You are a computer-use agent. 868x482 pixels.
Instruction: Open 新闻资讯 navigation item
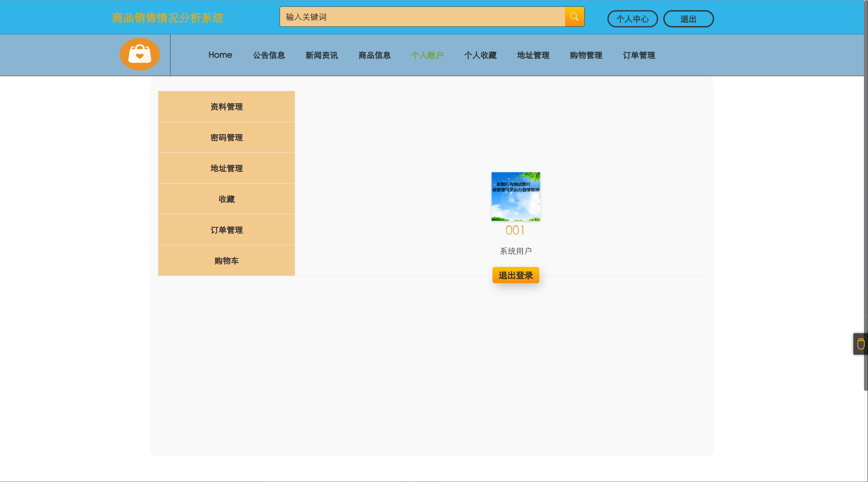click(x=322, y=55)
